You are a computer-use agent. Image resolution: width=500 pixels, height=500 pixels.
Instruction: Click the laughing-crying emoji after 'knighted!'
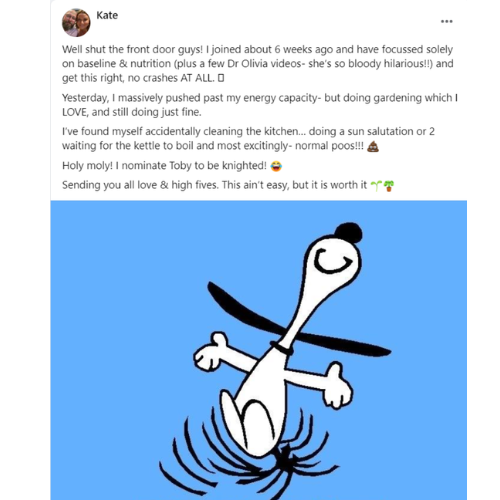[276, 166]
